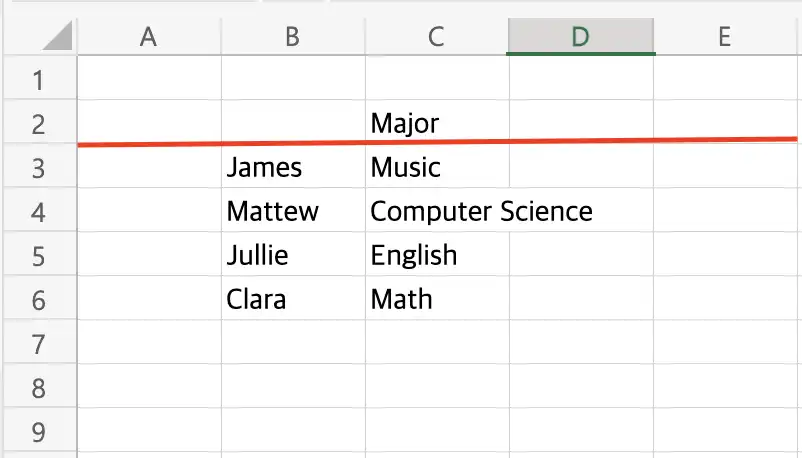Select row 9 header

point(39,430)
